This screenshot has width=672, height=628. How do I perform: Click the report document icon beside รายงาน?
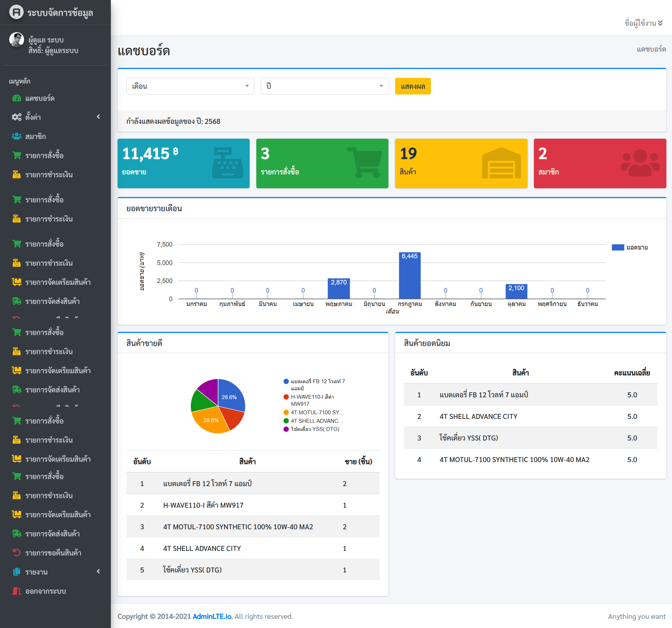[x=17, y=572]
